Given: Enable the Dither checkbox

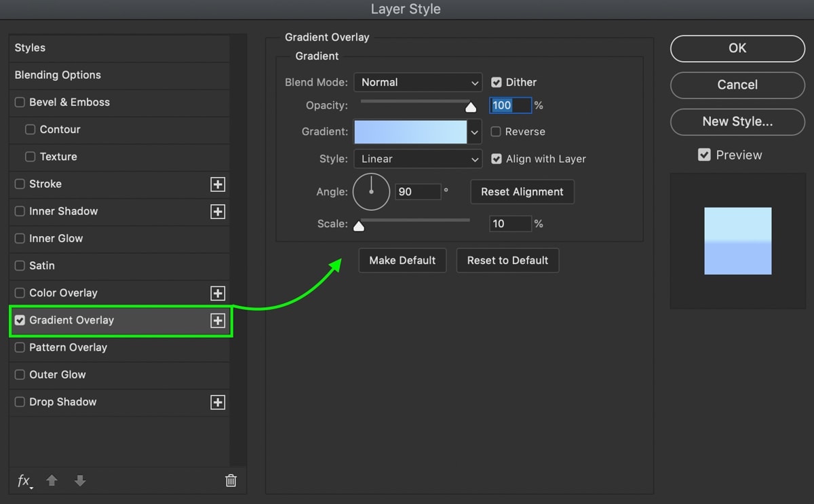Looking at the screenshot, I should click(497, 82).
